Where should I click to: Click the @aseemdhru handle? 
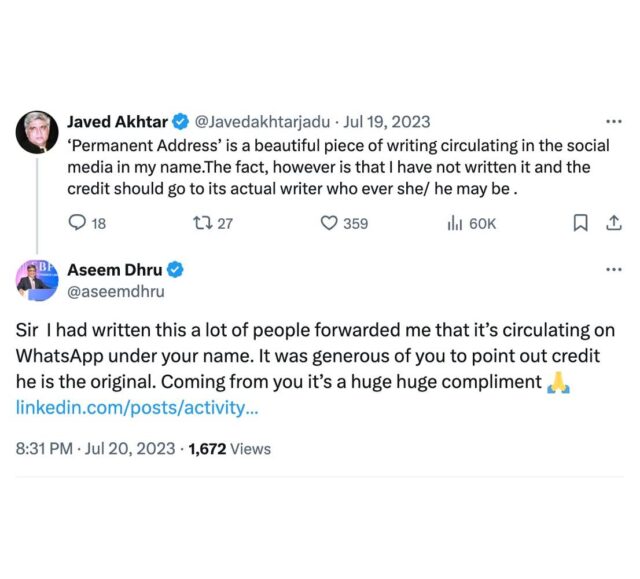(115, 291)
